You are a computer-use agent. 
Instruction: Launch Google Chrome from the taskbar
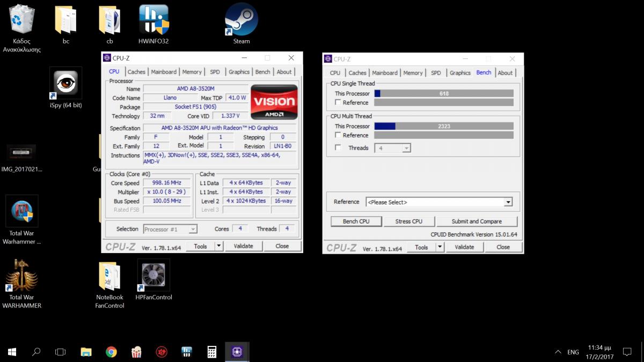(x=111, y=352)
